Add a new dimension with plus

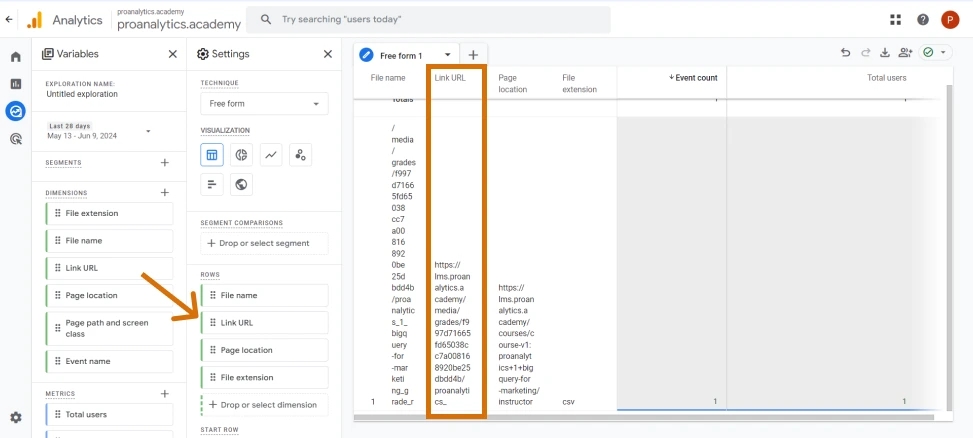coord(164,192)
